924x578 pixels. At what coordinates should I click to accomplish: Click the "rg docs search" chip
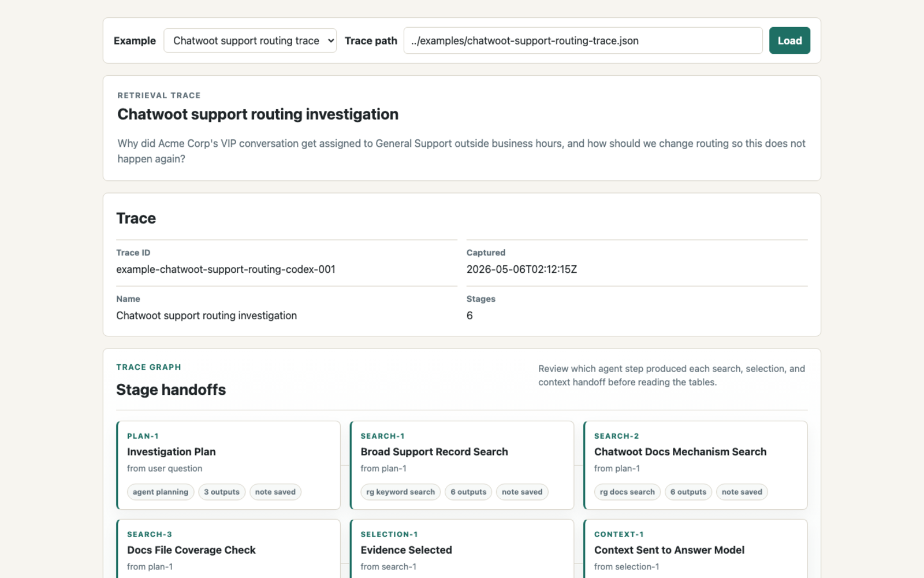tap(627, 492)
